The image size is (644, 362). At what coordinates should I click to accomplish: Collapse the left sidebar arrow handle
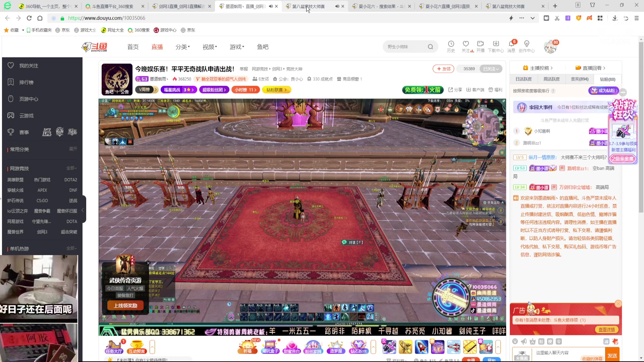pyautogui.click(x=83, y=210)
